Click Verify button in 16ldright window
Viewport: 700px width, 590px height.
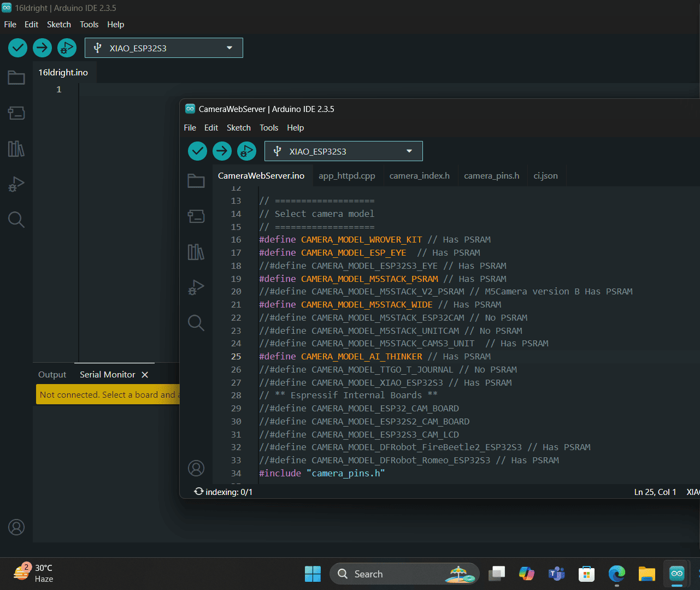(17, 48)
